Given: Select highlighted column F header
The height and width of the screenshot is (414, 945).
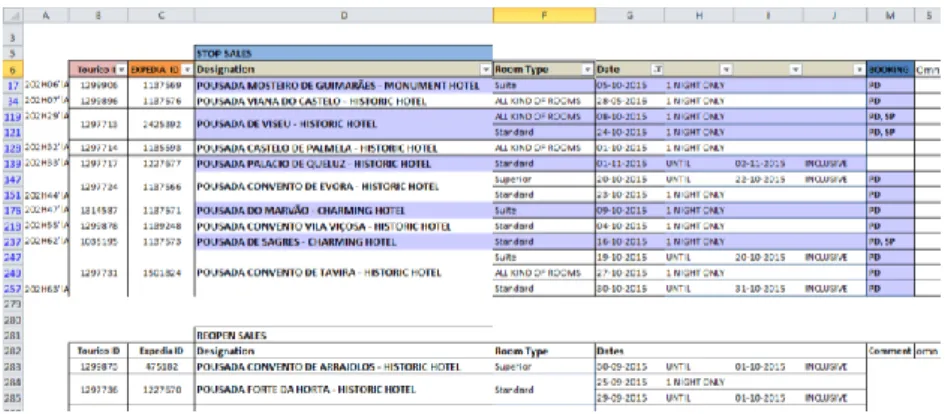Looking at the screenshot, I should 544,16.
